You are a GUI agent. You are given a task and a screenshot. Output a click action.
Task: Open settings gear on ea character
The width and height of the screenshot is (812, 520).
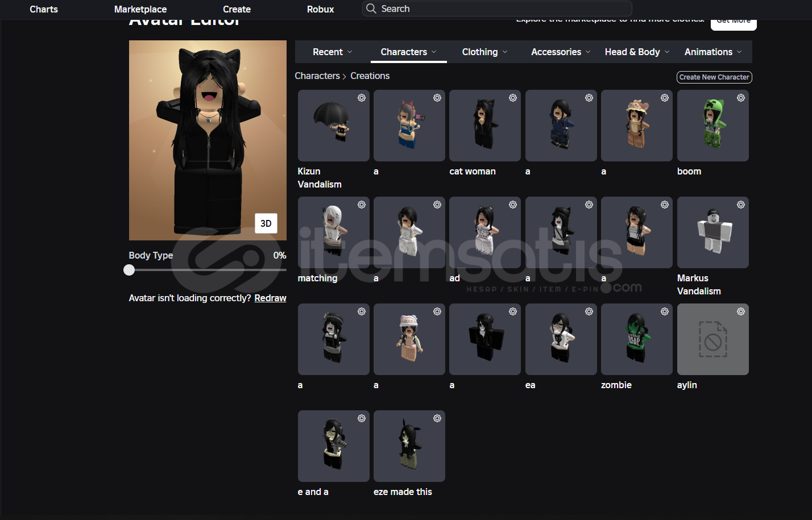coord(589,311)
